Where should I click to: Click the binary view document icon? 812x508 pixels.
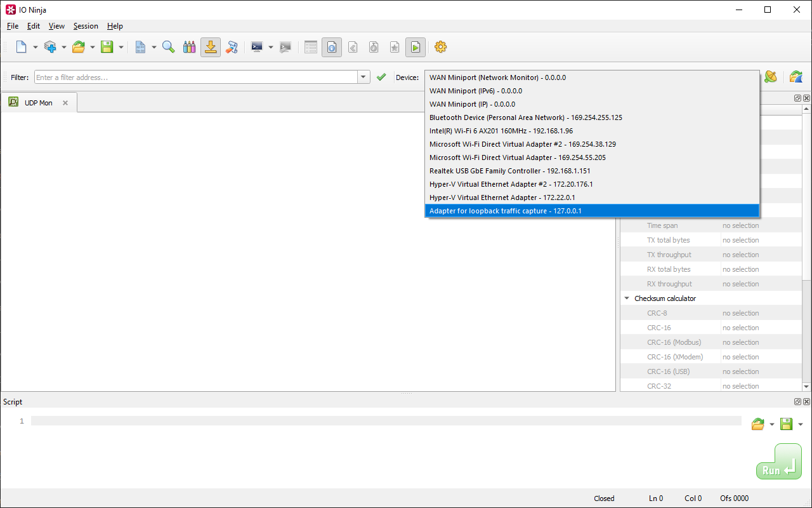coord(140,47)
